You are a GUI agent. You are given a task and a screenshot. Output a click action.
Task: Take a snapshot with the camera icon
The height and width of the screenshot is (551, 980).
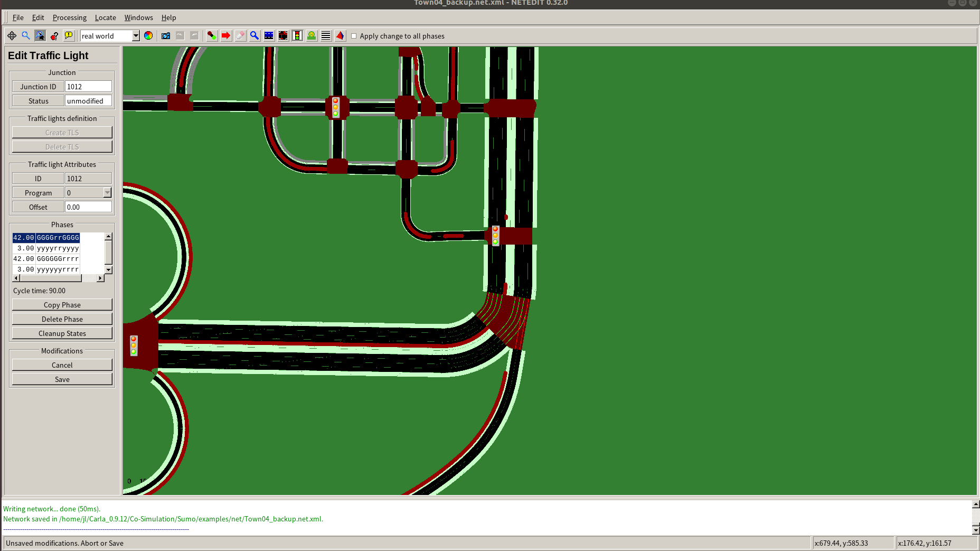[x=166, y=36]
